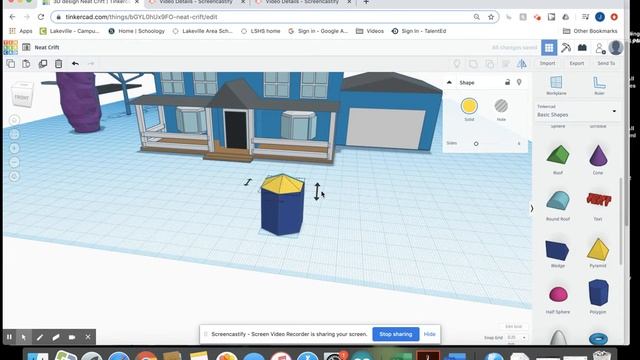
Task: Open the Basic Shapes library dropdown
Action: [x=576, y=111]
